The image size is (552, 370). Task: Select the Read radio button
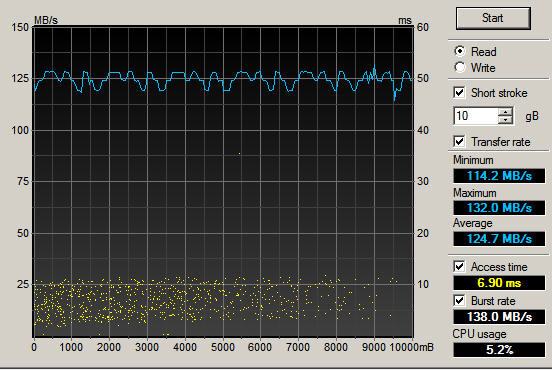460,51
